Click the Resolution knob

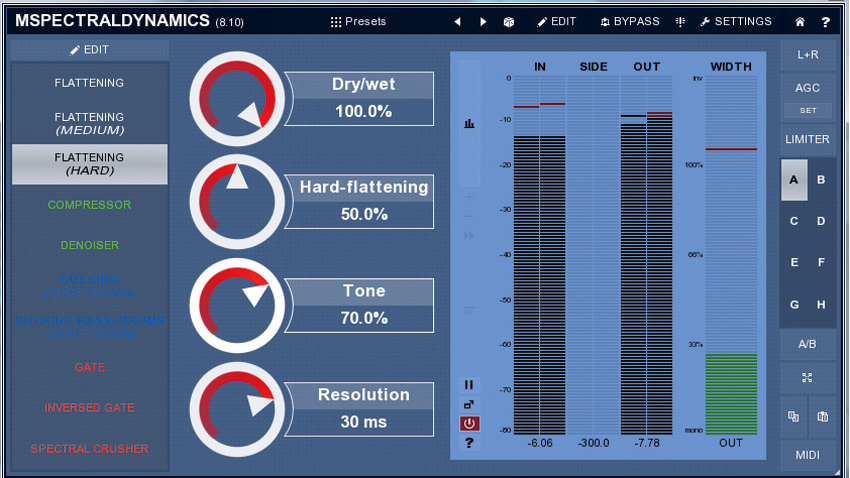[237, 409]
